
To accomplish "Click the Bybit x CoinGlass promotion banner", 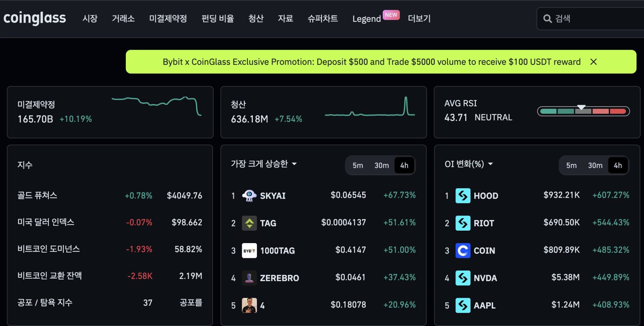I will (x=371, y=62).
